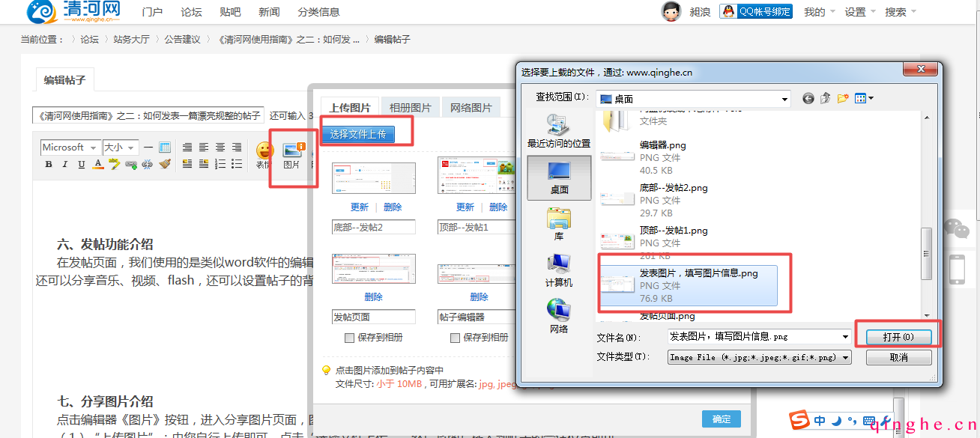The height and width of the screenshot is (438, 980).
Task: Switch to the 相册图片 tab
Action: (411, 108)
